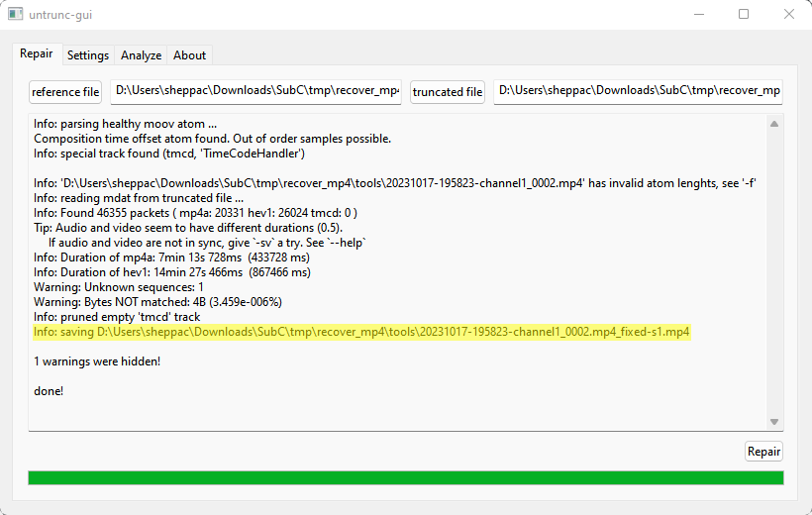Click the log scrollbar down arrow
The width and height of the screenshot is (812, 515).
coord(774,422)
